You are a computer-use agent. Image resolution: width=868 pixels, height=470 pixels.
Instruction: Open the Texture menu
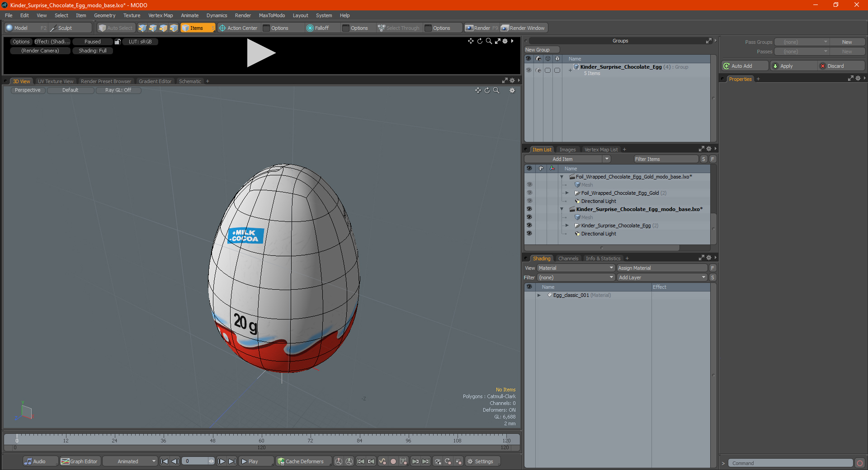pos(132,15)
